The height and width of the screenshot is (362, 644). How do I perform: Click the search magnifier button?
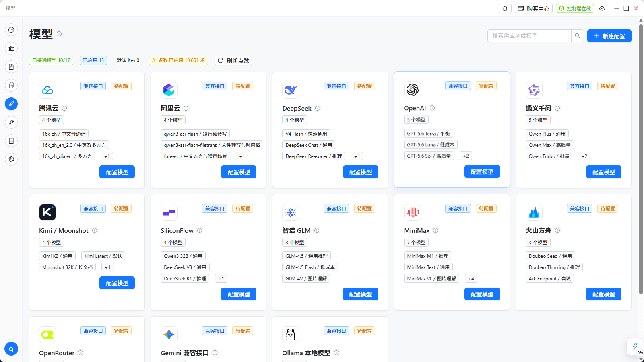577,36
